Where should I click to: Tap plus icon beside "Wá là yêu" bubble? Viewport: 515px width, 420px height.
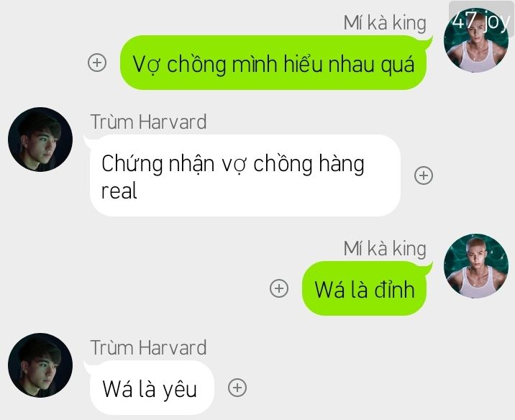click(237, 388)
